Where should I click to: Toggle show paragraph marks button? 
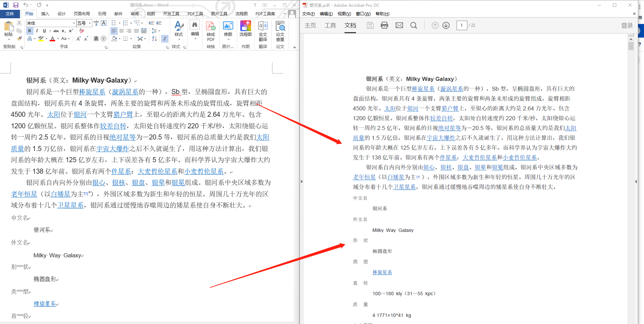tap(164, 39)
